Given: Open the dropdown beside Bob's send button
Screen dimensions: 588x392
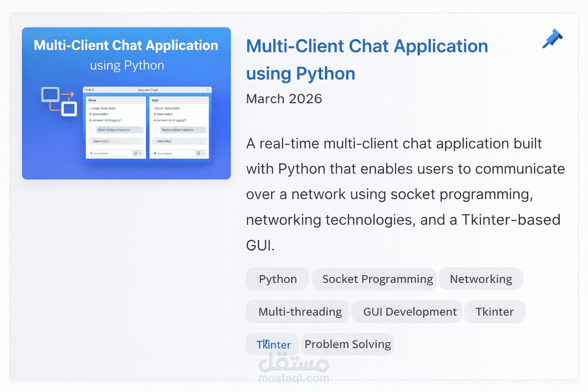Looking at the screenshot, I should pos(203,153).
